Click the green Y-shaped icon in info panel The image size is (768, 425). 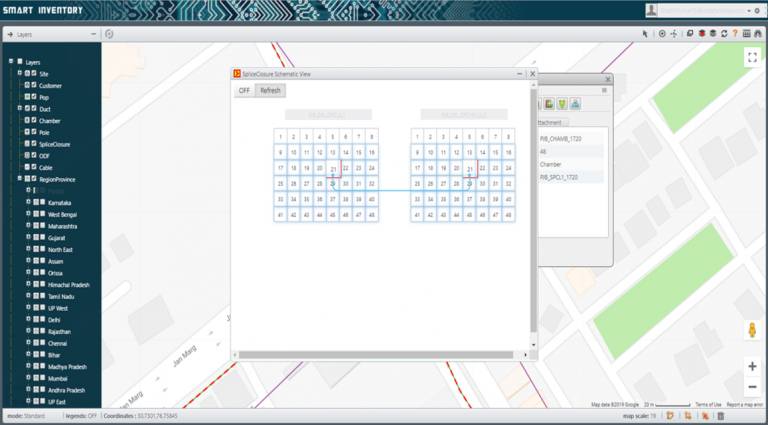coord(562,103)
